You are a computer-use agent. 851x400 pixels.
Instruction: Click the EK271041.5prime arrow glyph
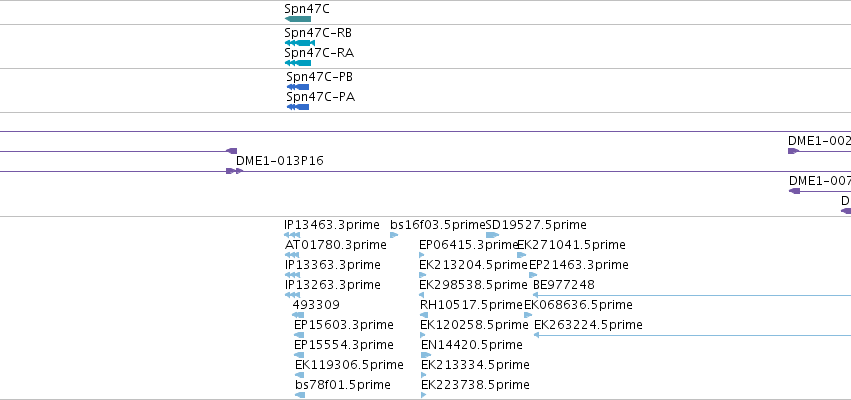click(x=522, y=255)
